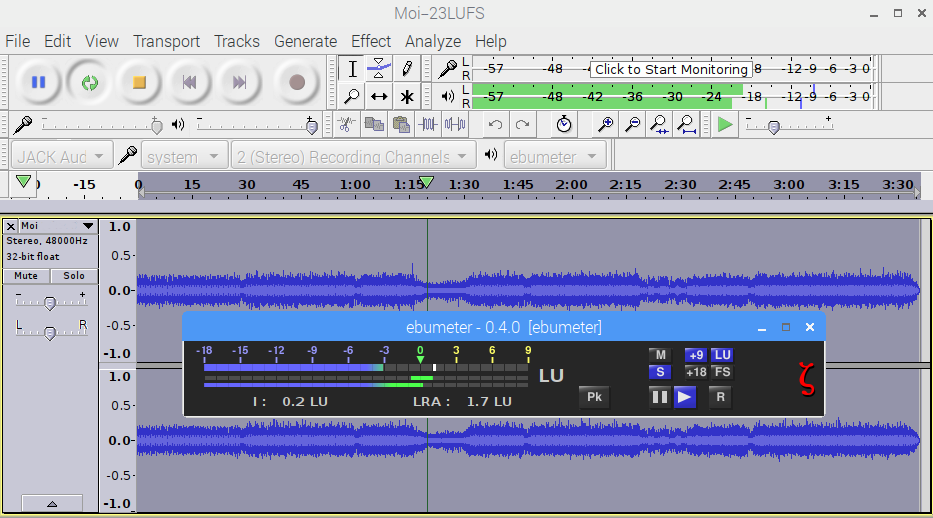Open Sync-Lock tracks clock icon

coord(563,124)
